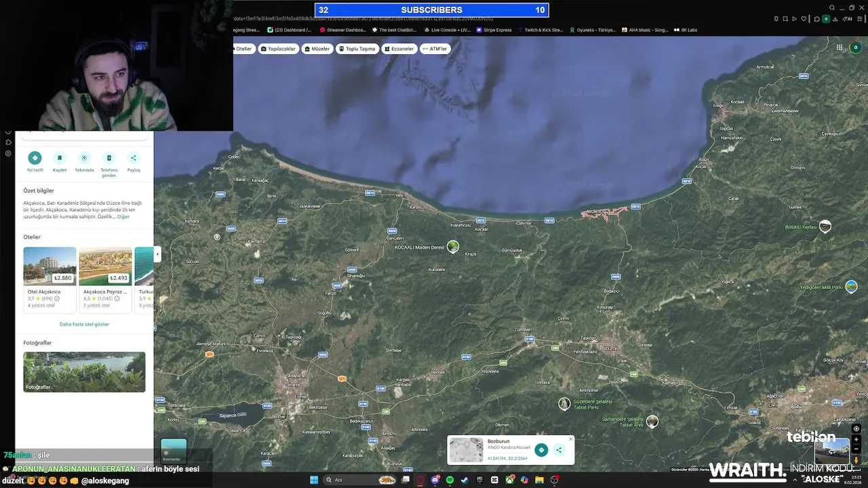Open File Explorer from the taskbar
Viewport: 868px width, 488px height.
pyautogui.click(x=539, y=480)
